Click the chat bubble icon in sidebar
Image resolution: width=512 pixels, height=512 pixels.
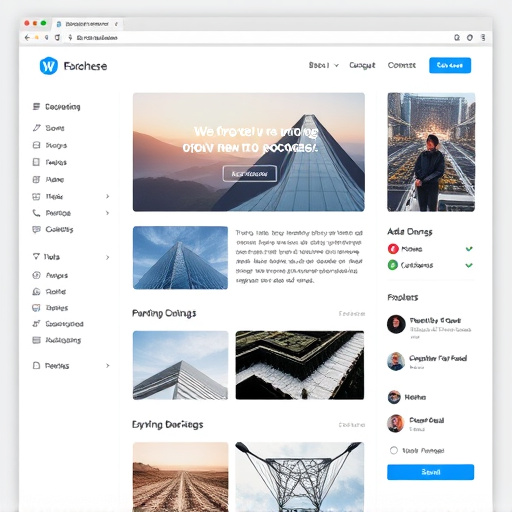click(x=36, y=229)
